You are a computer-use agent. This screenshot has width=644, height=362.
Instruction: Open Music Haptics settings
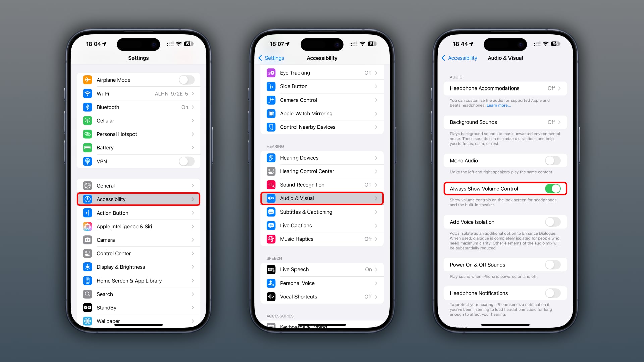point(322,239)
